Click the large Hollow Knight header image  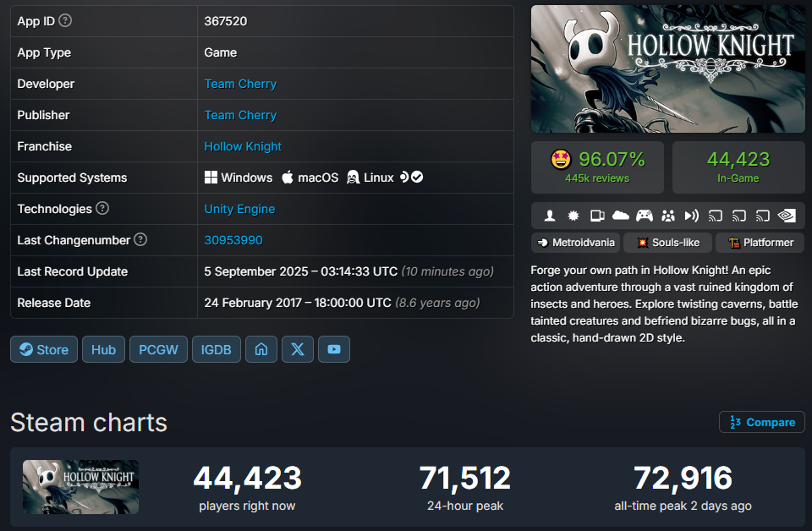pyautogui.click(x=668, y=68)
